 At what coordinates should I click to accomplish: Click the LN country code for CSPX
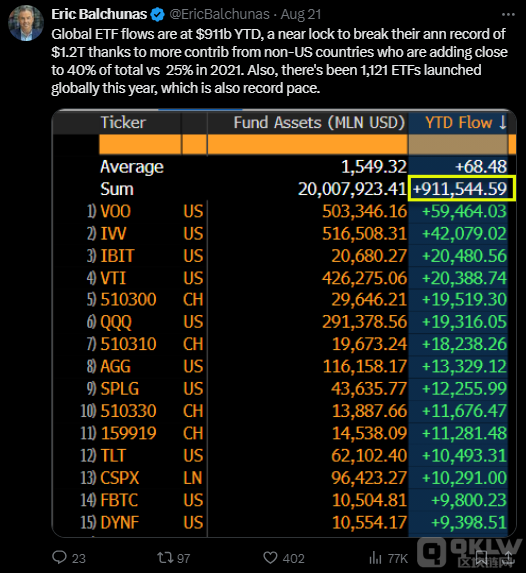(193, 478)
